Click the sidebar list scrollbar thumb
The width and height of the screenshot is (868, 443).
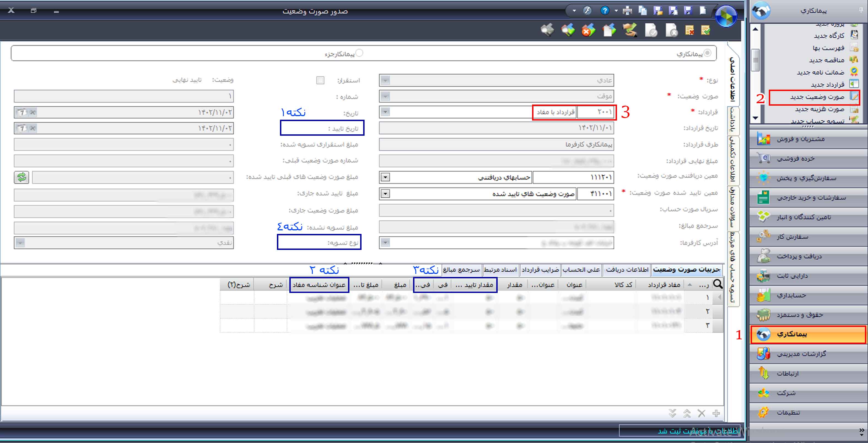[x=756, y=60]
